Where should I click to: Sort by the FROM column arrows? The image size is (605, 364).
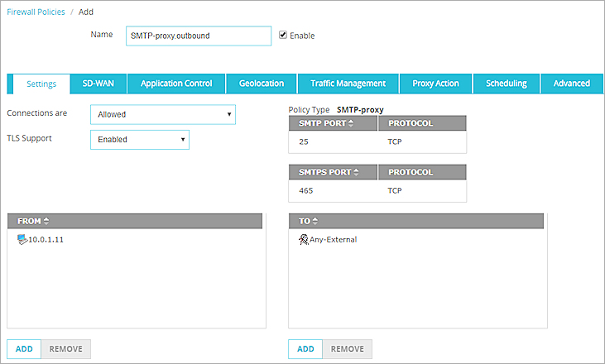pyautogui.click(x=46, y=221)
